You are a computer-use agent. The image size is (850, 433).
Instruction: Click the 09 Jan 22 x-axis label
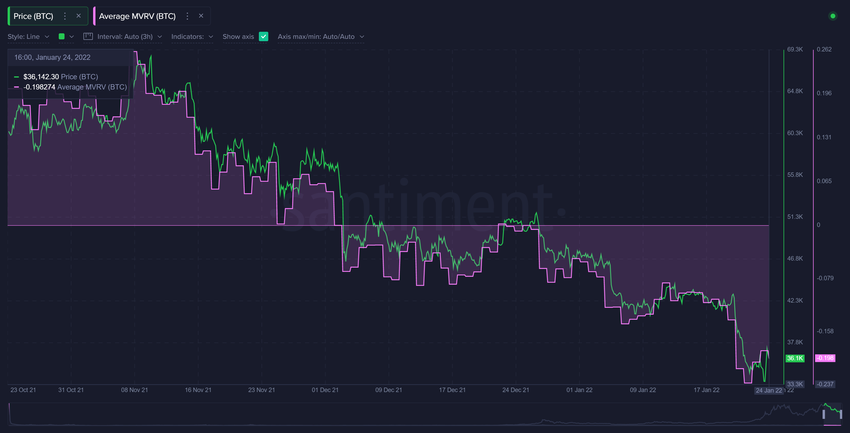coord(643,390)
